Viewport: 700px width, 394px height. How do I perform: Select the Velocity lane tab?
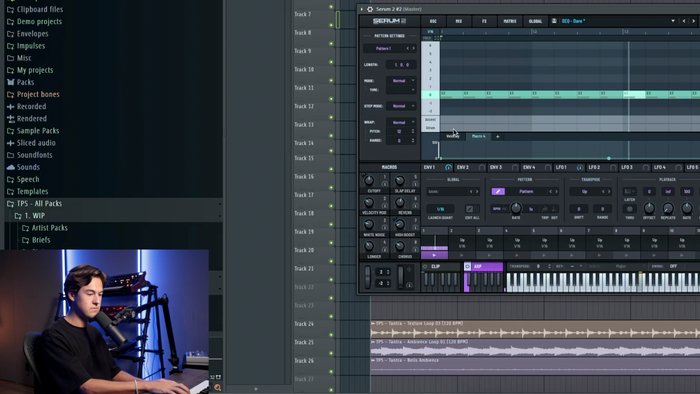tap(453, 137)
